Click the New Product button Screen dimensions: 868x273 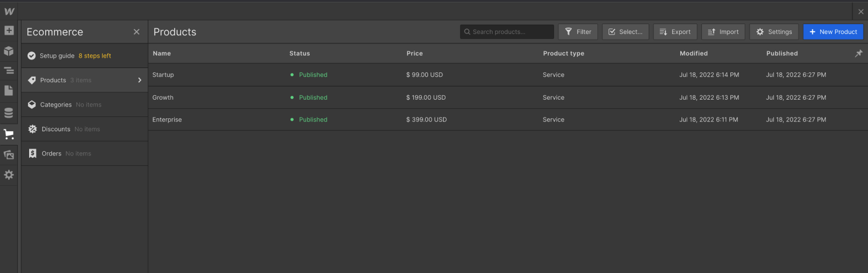coord(833,32)
